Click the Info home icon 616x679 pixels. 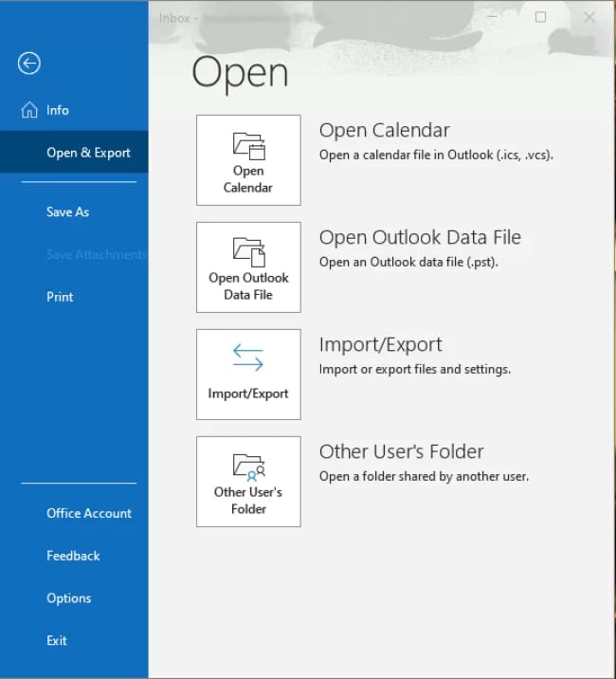click(29, 110)
